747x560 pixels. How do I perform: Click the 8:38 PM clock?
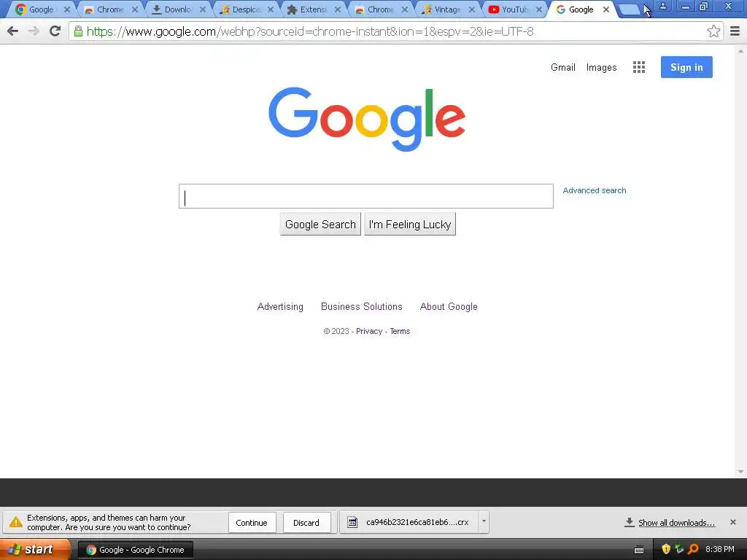point(720,549)
